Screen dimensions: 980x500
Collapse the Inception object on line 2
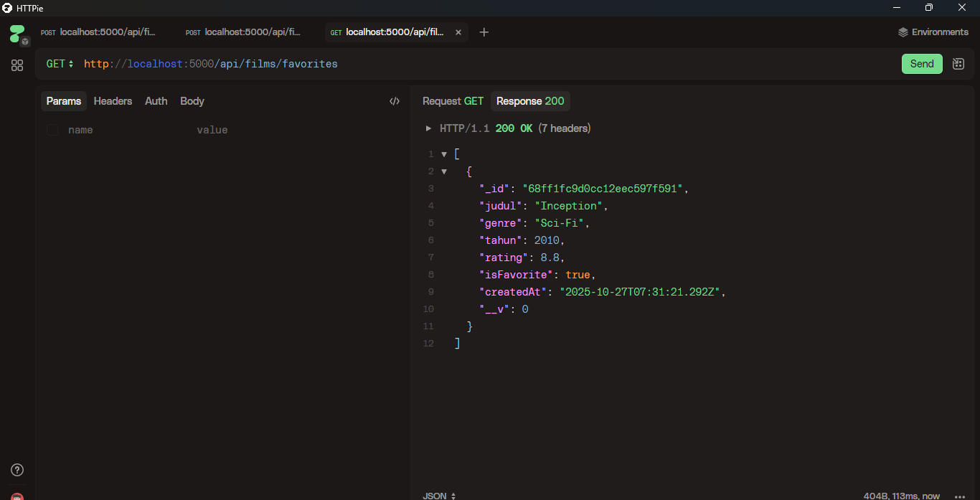(x=444, y=171)
